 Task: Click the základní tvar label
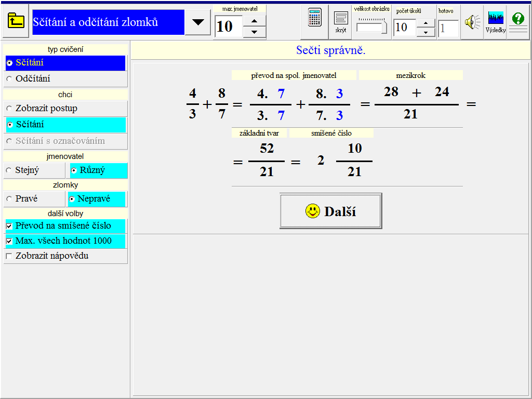[259, 133]
